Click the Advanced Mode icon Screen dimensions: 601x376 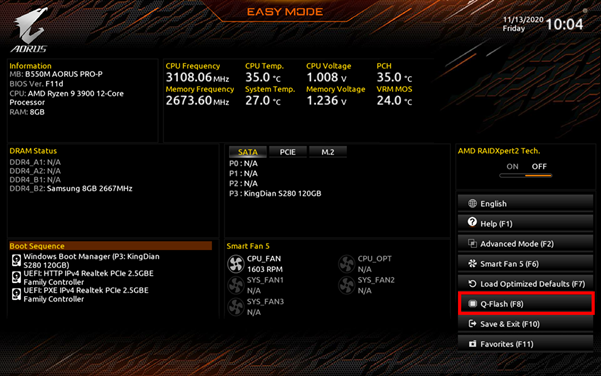point(472,244)
